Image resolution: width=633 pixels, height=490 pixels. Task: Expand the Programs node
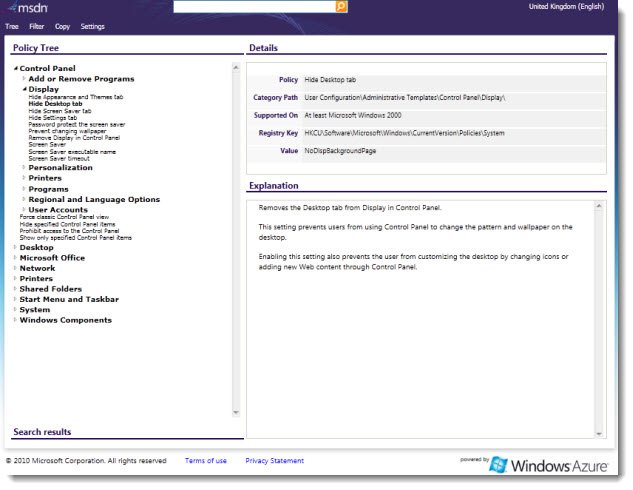(x=24, y=188)
